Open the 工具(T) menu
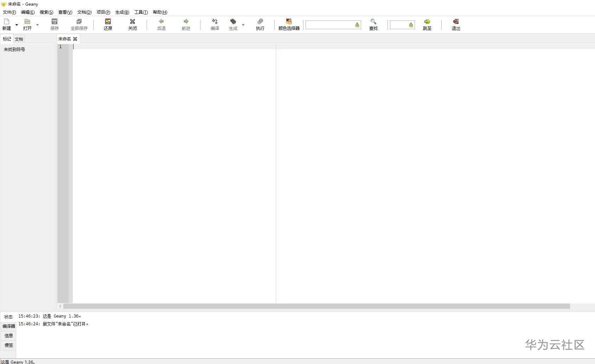The height and width of the screenshot is (364, 595). coord(141,12)
